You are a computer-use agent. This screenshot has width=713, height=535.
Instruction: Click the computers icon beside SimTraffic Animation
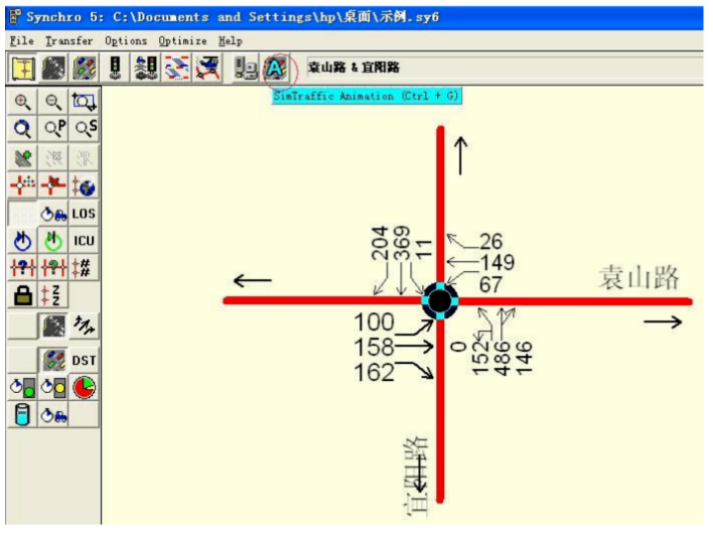(x=246, y=69)
